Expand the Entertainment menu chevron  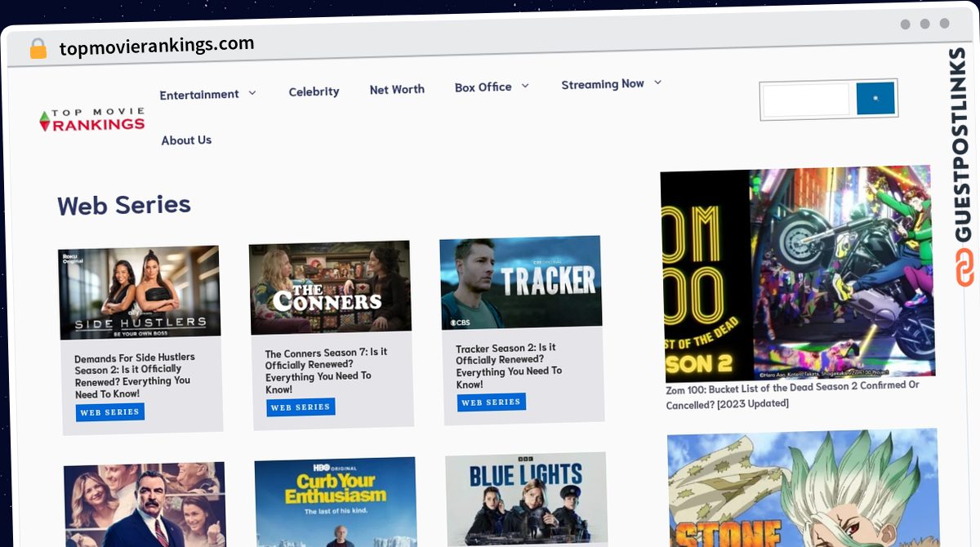(252, 93)
